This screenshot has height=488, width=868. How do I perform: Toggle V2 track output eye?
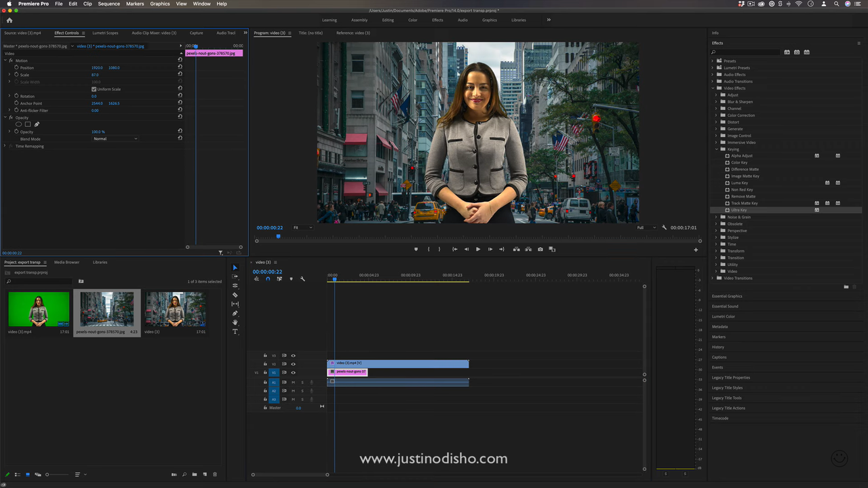(293, 364)
